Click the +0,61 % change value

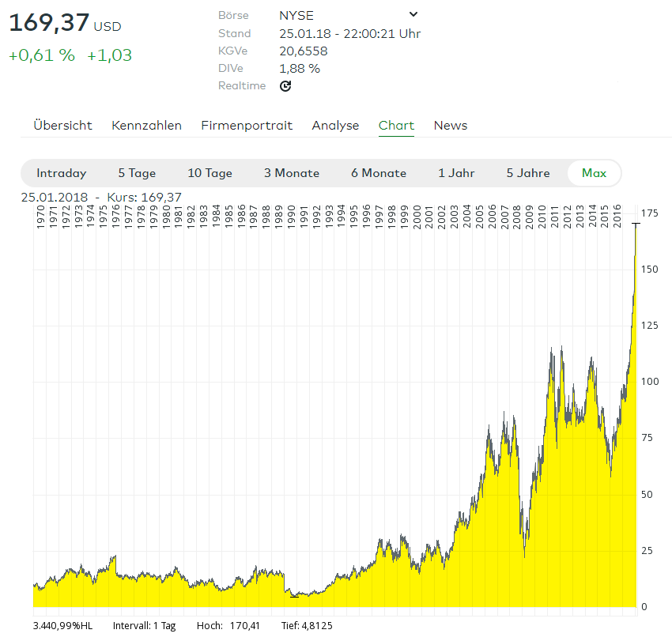(42, 55)
